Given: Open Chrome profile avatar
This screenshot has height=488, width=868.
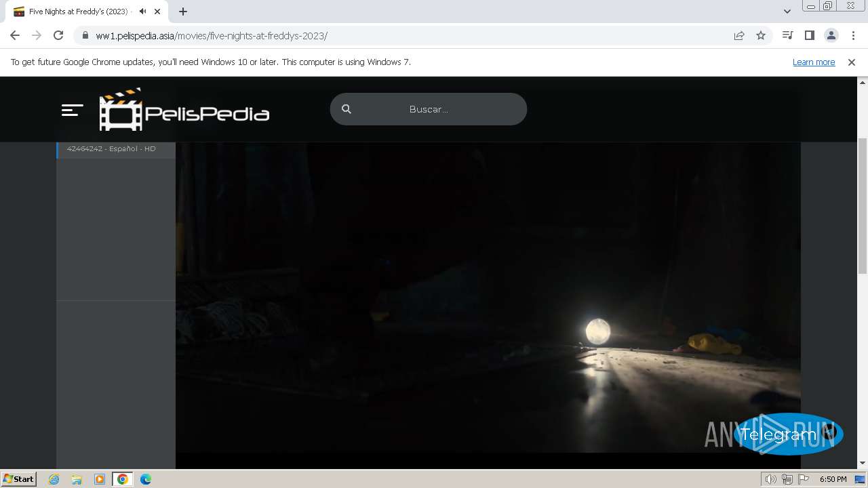Looking at the screenshot, I should click(x=831, y=35).
